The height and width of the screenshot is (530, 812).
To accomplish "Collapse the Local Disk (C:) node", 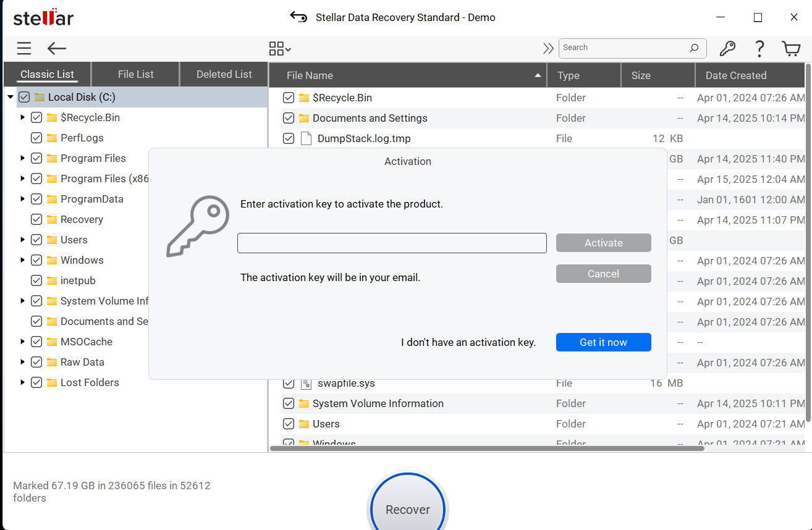I will pyautogui.click(x=11, y=97).
